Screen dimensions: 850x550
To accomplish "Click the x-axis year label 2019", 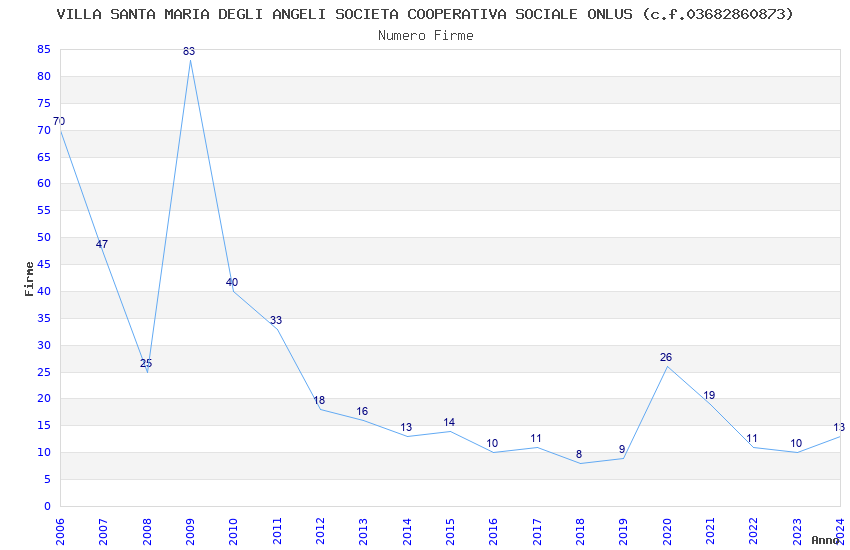I will (623, 531).
